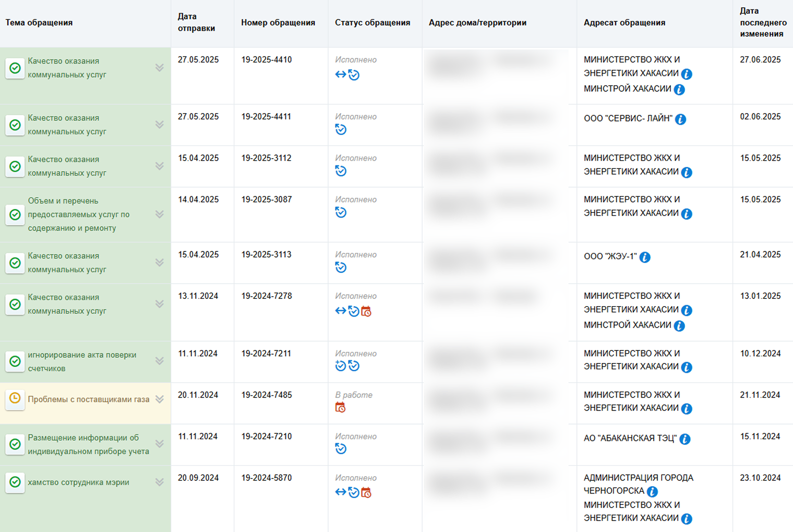Viewport: 793px width, 532px height.
Task: Click info icon for АО "АБАКАНСКАЯ ТЭЦ"
Action: click(x=685, y=439)
